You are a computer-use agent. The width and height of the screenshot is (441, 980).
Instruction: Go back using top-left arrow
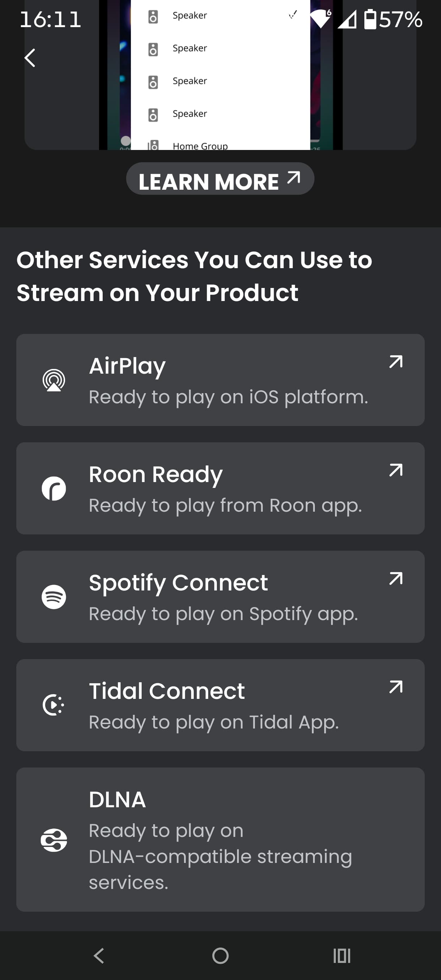pos(30,58)
